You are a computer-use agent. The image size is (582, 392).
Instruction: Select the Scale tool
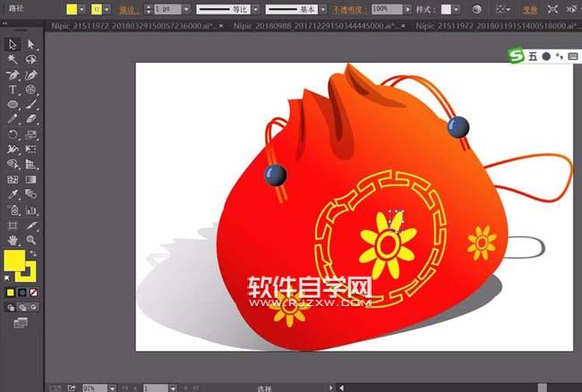[x=30, y=134]
